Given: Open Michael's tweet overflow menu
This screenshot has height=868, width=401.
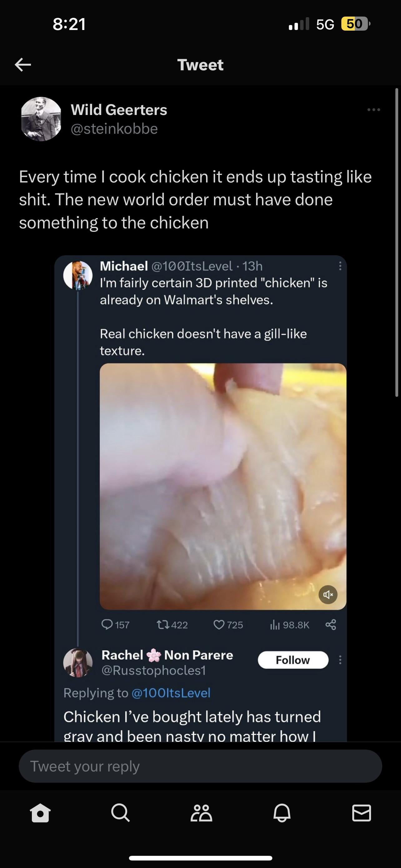Looking at the screenshot, I should (x=340, y=266).
